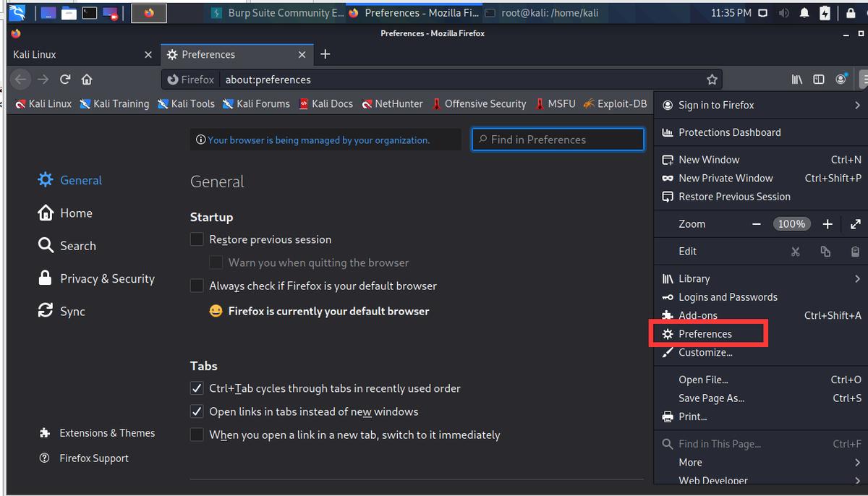Toggle the sidebar view icon
This screenshot has height=496, width=868.
(x=818, y=80)
